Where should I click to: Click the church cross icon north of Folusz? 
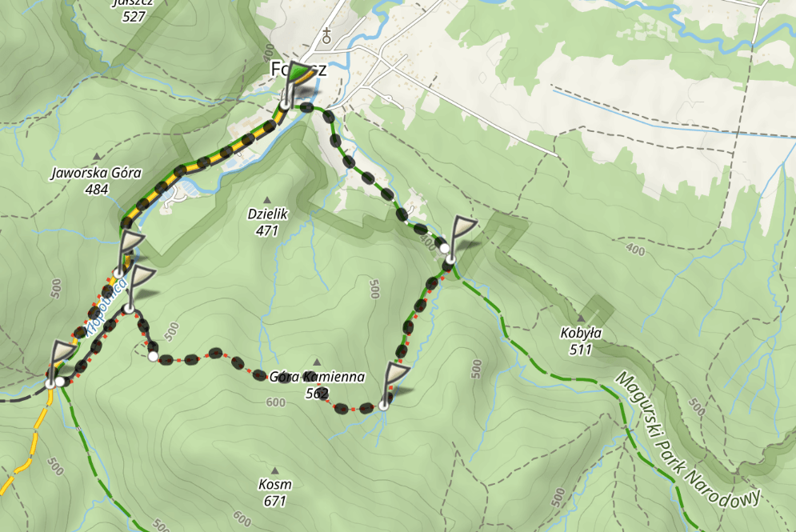point(326,36)
